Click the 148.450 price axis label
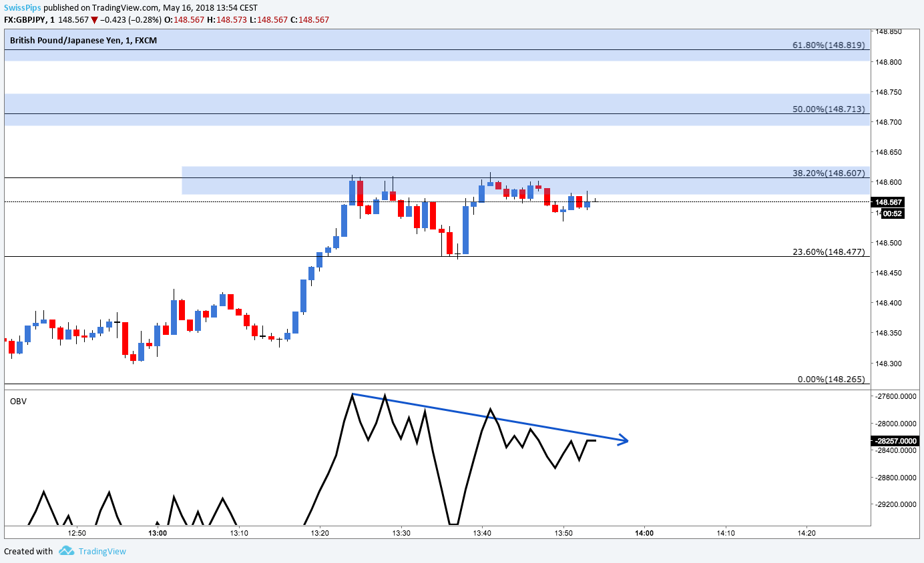 point(889,273)
